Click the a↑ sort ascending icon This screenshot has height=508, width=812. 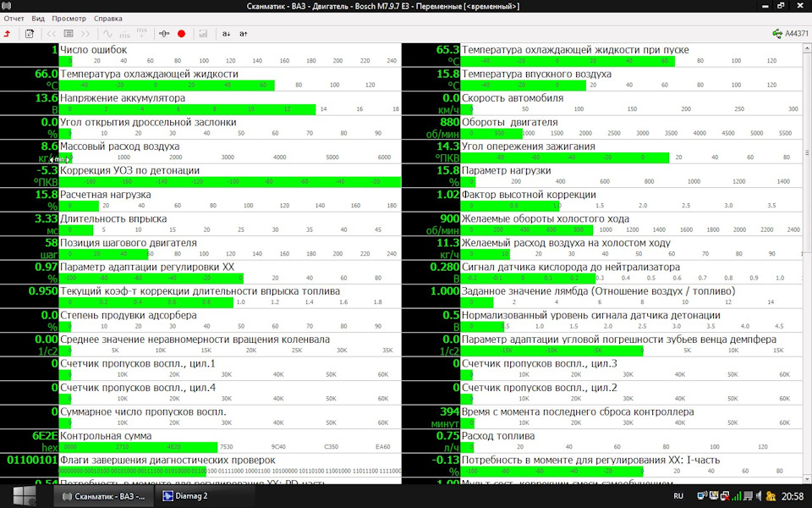[x=244, y=34]
